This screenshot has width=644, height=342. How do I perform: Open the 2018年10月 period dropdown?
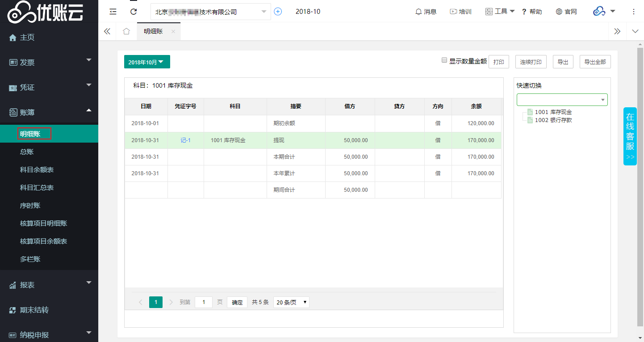(147, 62)
